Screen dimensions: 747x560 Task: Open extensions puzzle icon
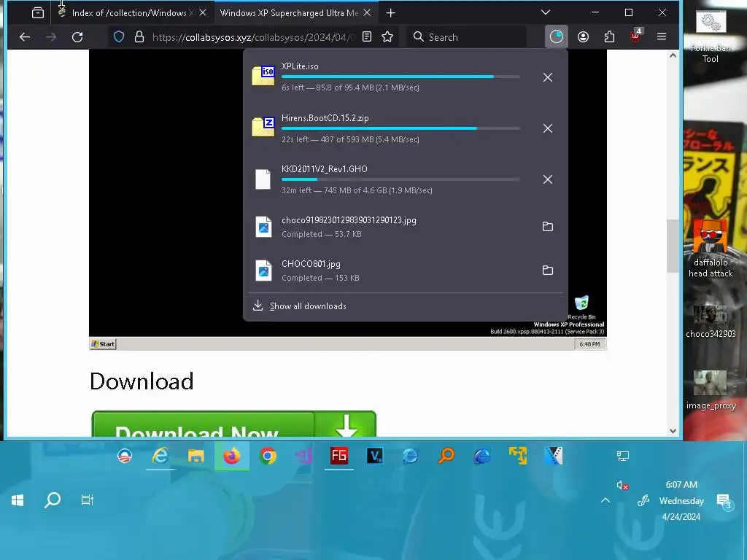(609, 36)
